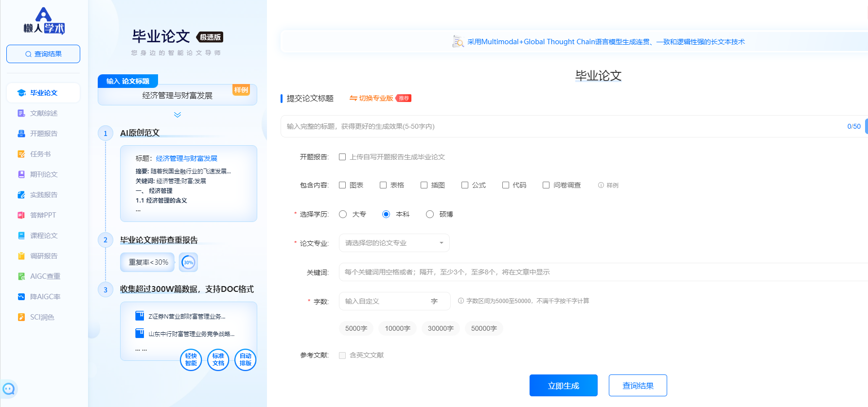Open the SCI润色 sidebar icon

pos(21,317)
